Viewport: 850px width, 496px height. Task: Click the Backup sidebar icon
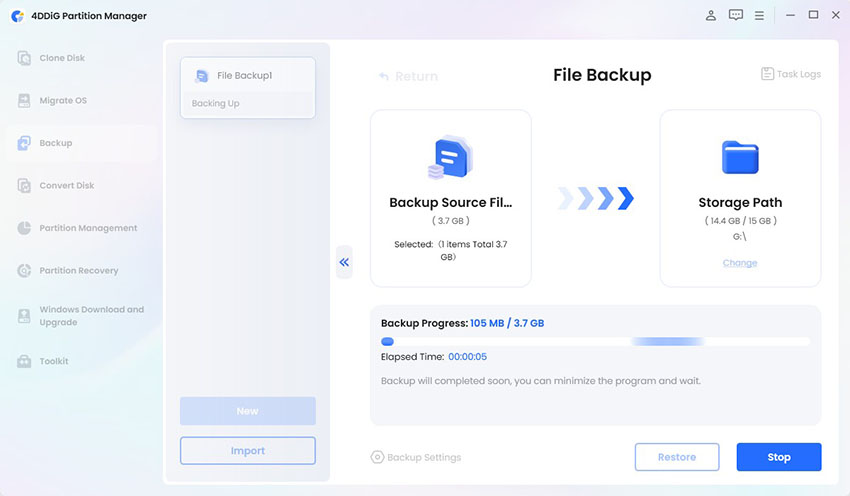pos(24,143)
